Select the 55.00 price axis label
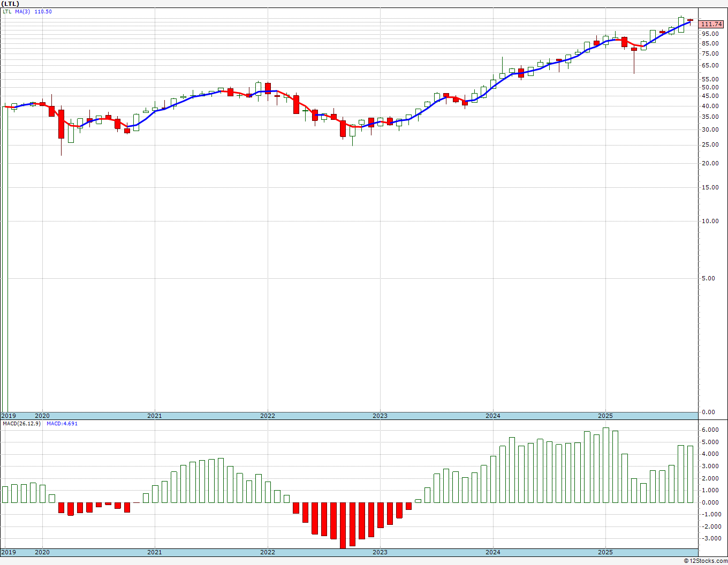This screenshot has width=728, height=565. click(709, 79)
